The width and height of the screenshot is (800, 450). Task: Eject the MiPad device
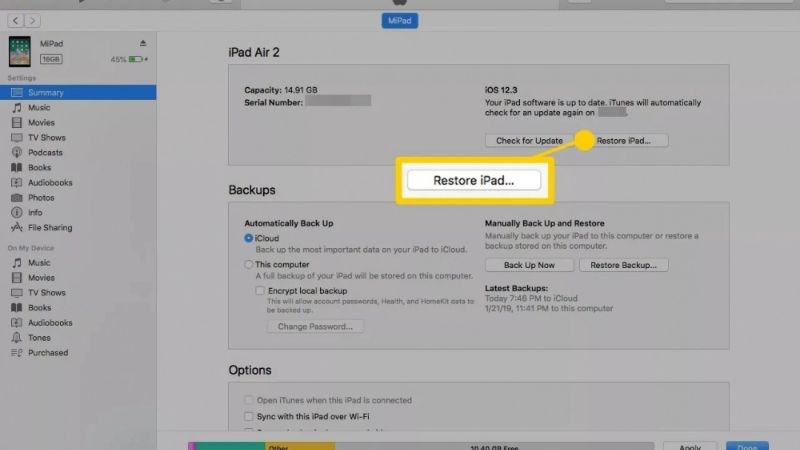pyautogui.click(x=143, y=43)
